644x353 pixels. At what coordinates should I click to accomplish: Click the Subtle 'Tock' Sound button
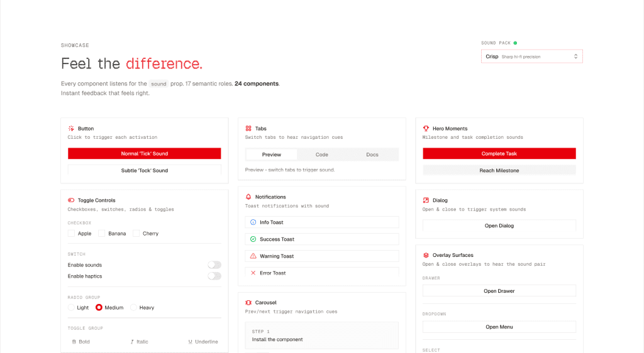click(145, 171)
